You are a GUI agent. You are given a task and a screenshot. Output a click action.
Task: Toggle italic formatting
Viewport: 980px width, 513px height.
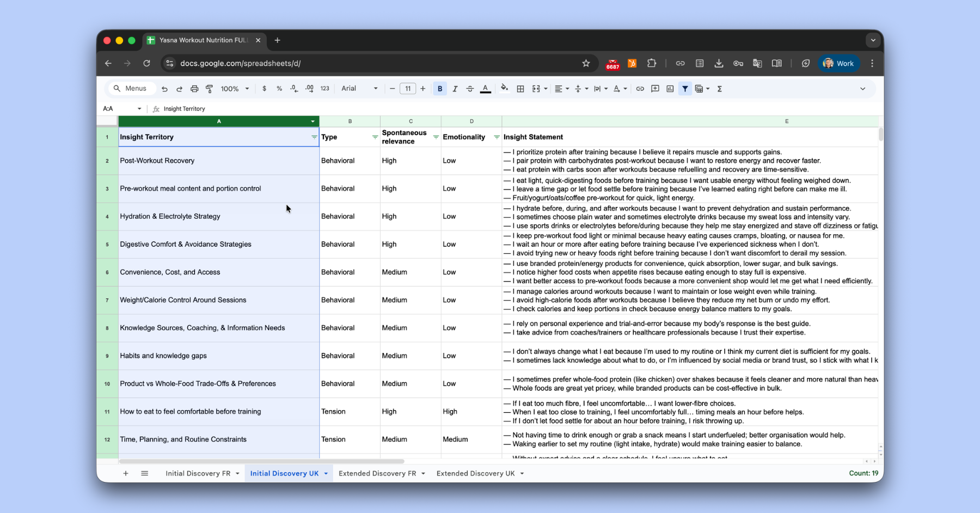coord(455,89)
